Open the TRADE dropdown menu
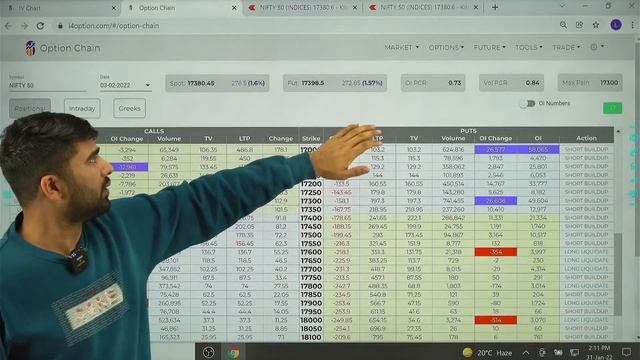 (566, 47)
